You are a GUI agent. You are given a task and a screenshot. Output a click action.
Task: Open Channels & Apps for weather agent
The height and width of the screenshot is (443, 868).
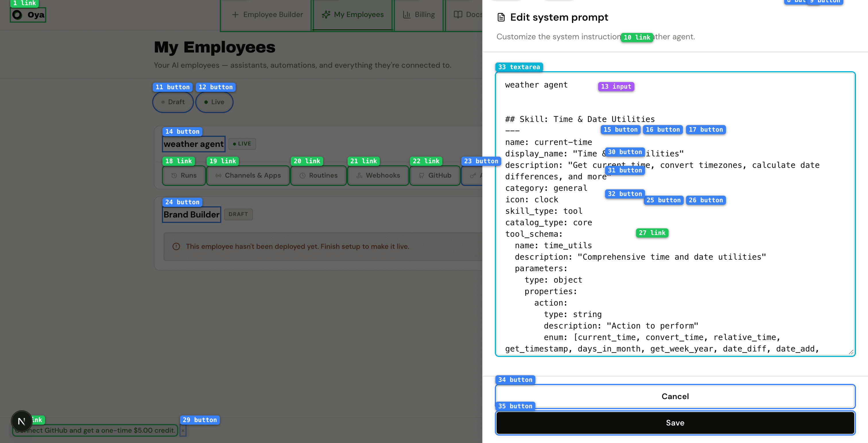click(x=248, y=175)
